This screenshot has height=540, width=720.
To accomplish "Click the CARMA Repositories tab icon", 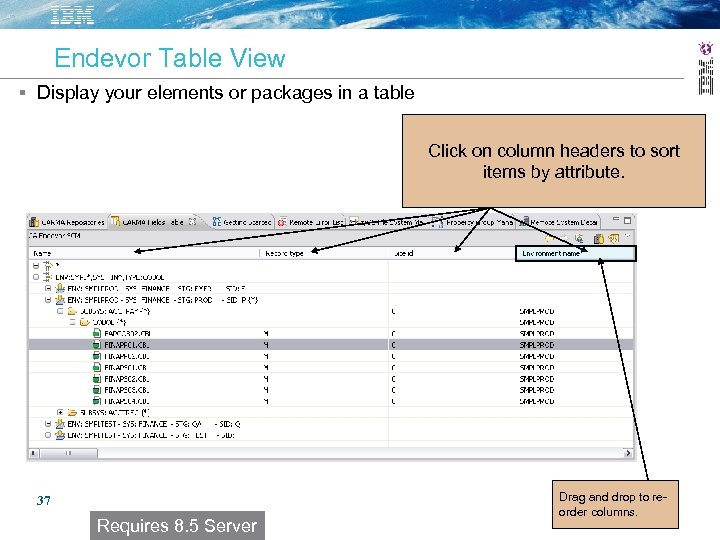I will tap(34, 222).
